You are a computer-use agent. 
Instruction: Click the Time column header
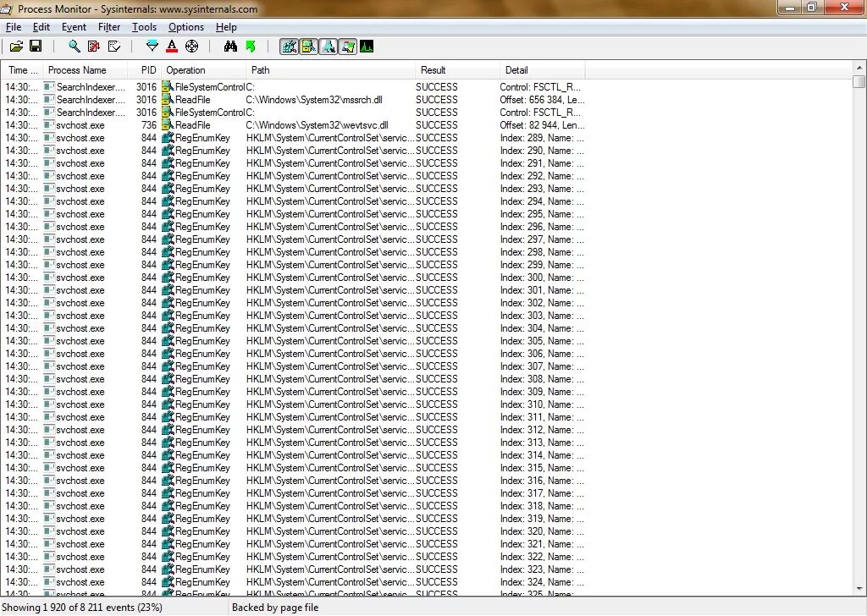point(22,70)
